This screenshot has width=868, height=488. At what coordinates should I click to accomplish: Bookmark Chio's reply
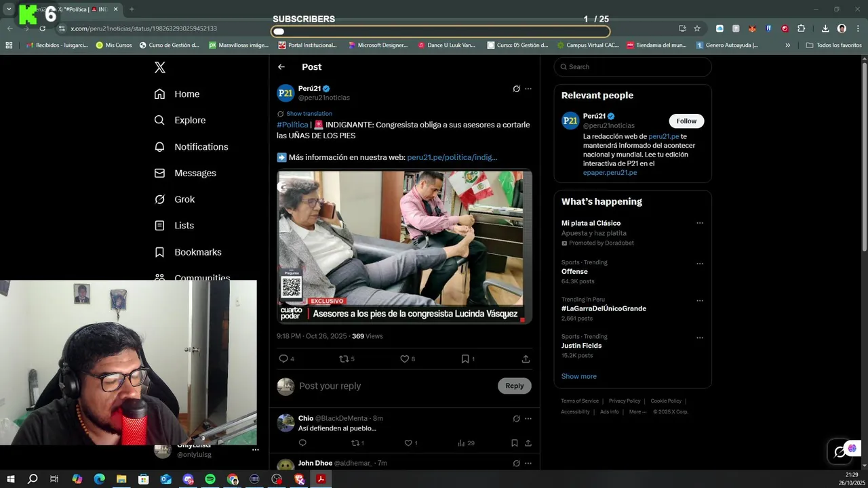click(515, 443)
